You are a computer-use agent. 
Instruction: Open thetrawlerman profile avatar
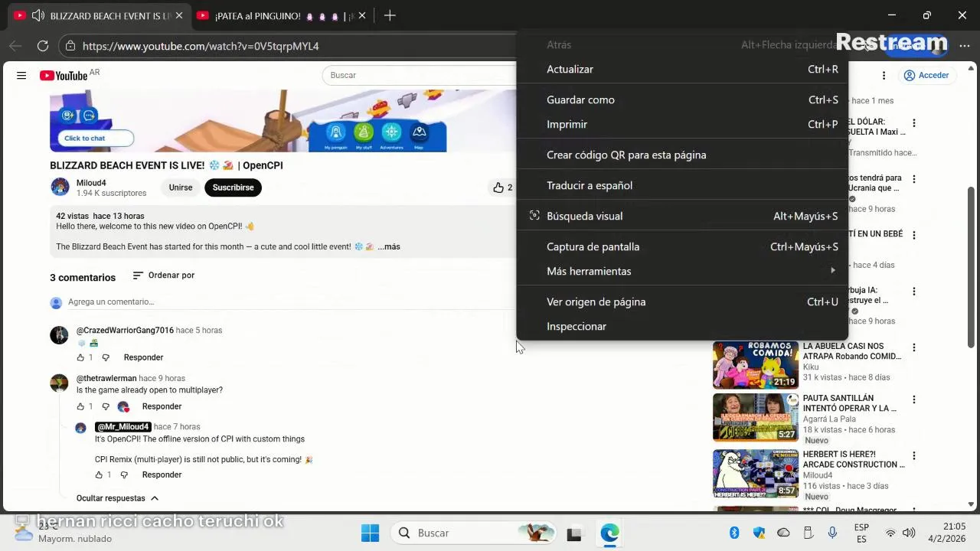click(x=59, y=383)
